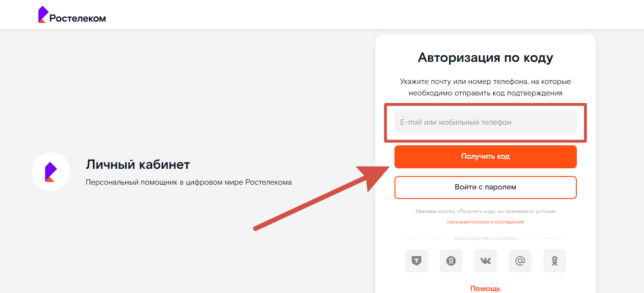The height and width of the screenshot is (293, 644).
Task: Click Войти с паролем button
Action: (485, 187)
